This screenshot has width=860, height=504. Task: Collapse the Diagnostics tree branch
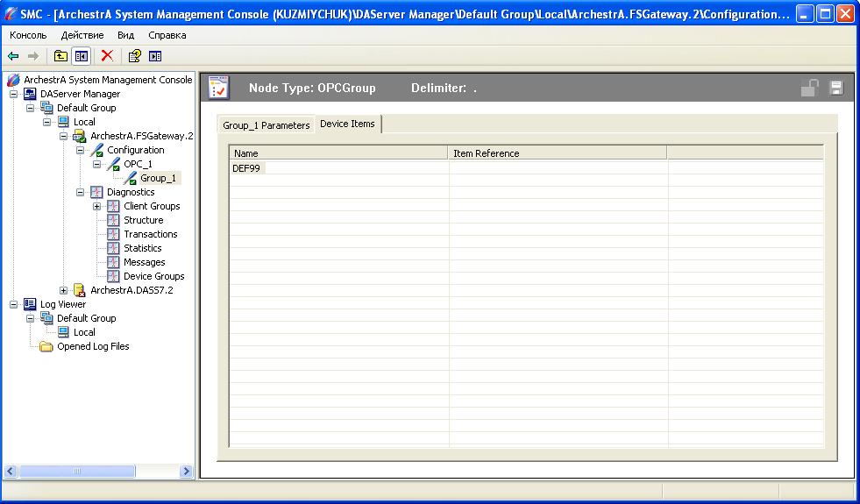(x=81, y=192)
